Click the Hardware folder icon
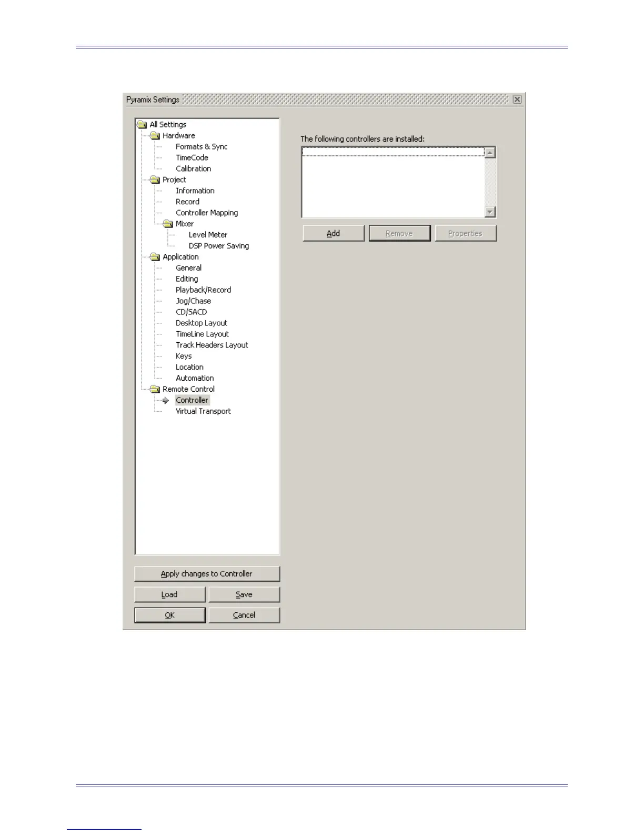This screenshot has height=834, width=644. (x=155, y=136)
